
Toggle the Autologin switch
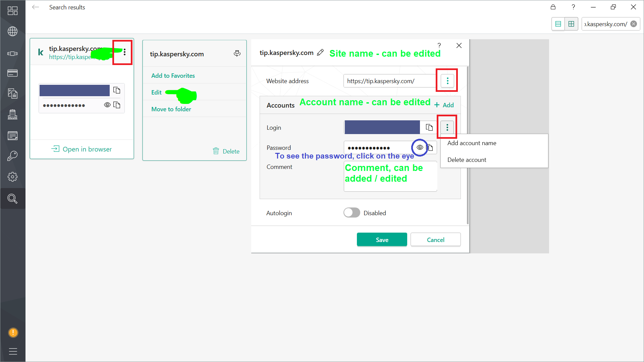[x=352, y=213]
